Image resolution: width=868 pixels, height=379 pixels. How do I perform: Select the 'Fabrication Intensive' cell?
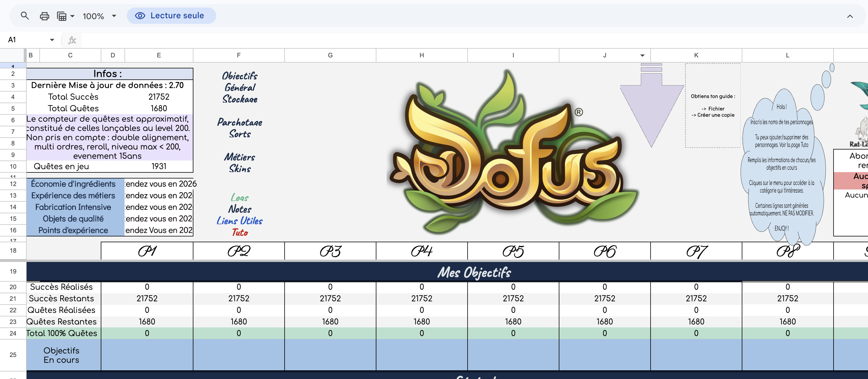tap(76, 207)
